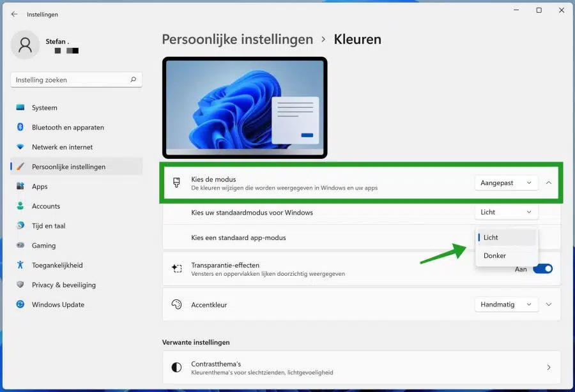575x392 pixels.
Task: Open Contrastthema's with the right chevron
Action: pos(549,368)
